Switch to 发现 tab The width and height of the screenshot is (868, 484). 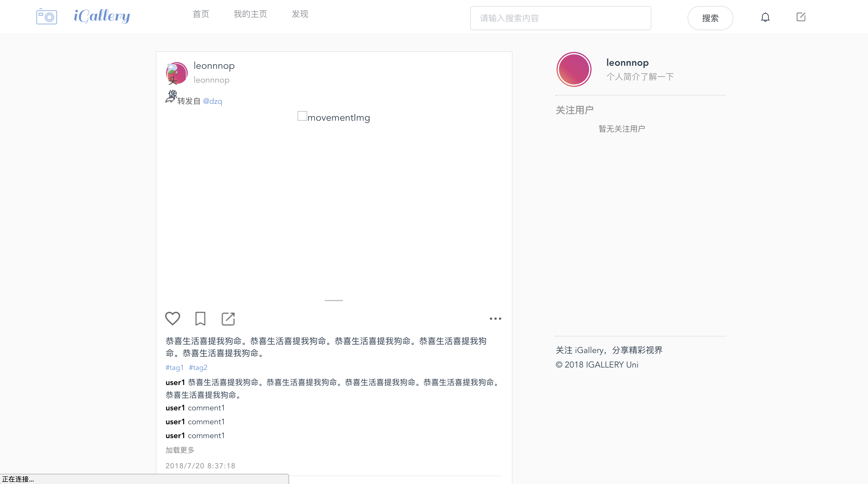[x=300, y=14]
